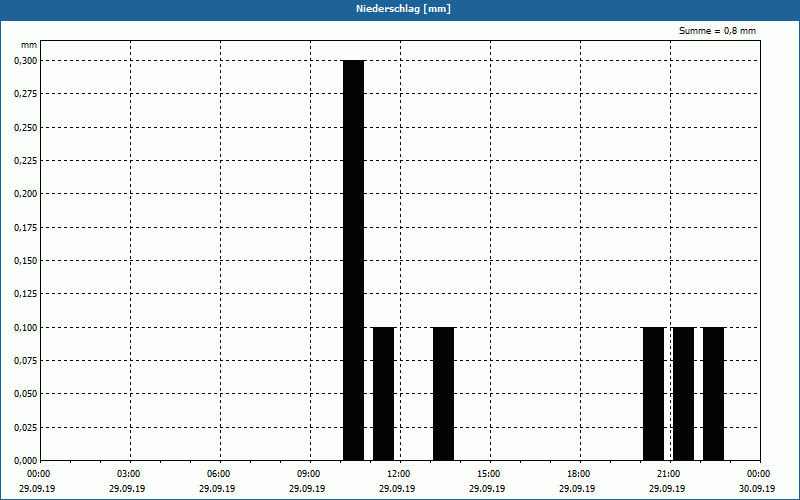
Task: Click the 0,175 y-axis label
Action: pos(26,228)
